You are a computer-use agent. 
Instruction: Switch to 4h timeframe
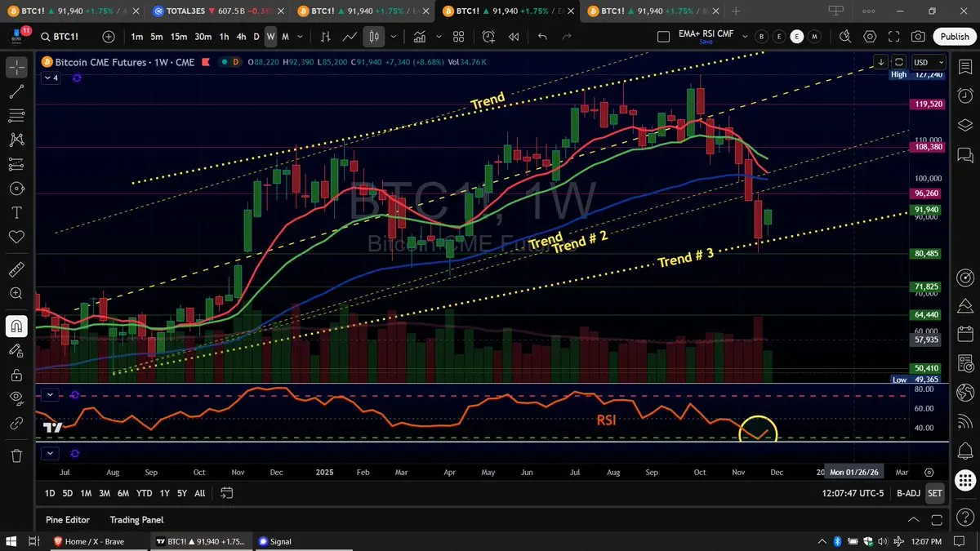241,37
